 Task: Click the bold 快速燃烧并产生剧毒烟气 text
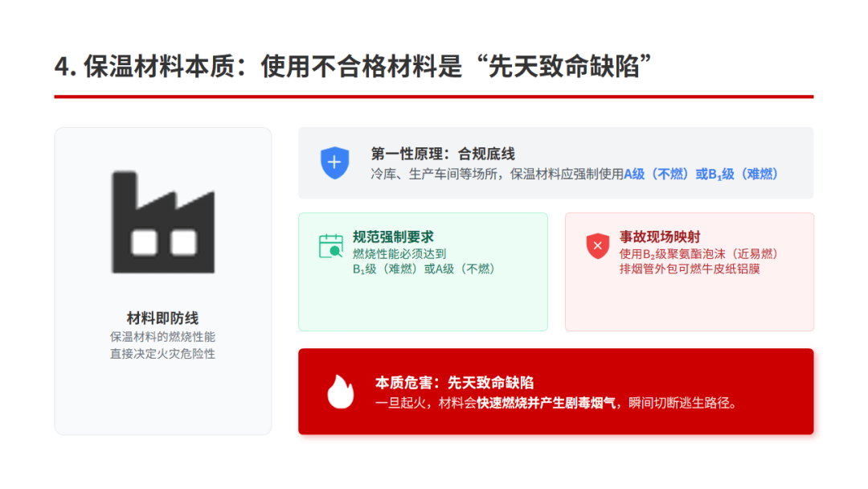pos(547,403)
